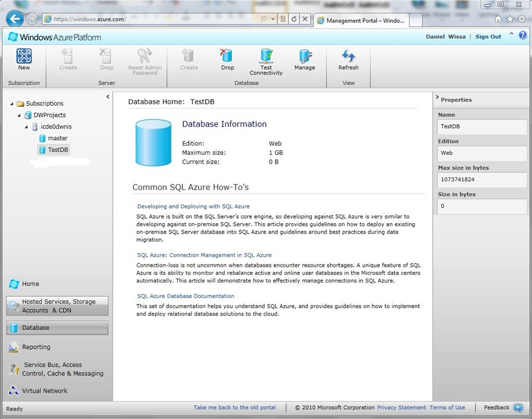Click the browser address bar URL

(89, 19)
